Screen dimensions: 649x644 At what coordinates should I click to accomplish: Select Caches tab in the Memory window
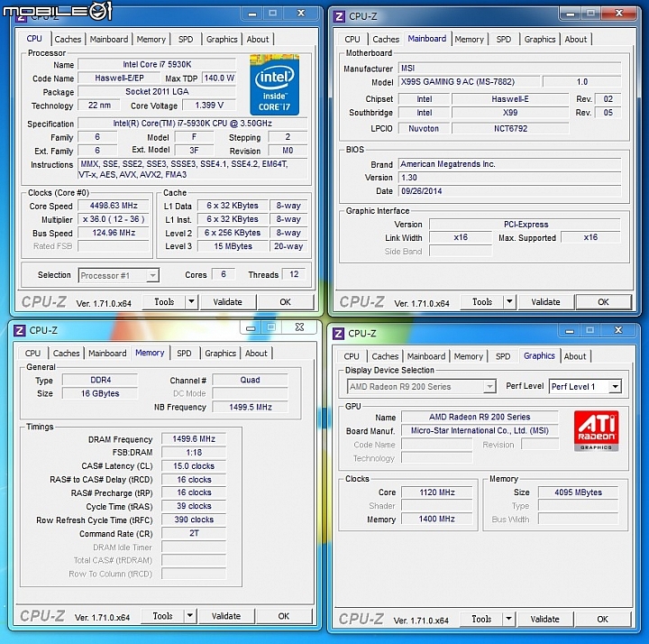66,354
